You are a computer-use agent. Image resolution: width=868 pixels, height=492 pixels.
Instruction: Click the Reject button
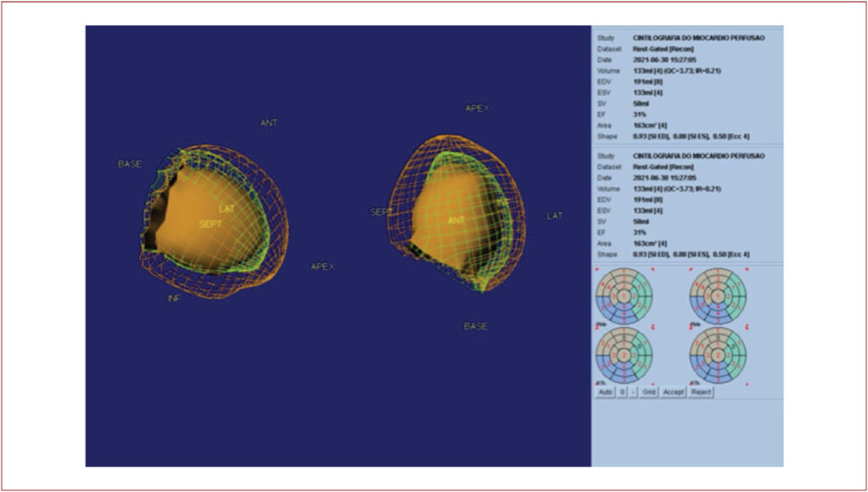[x=701, y=391]
